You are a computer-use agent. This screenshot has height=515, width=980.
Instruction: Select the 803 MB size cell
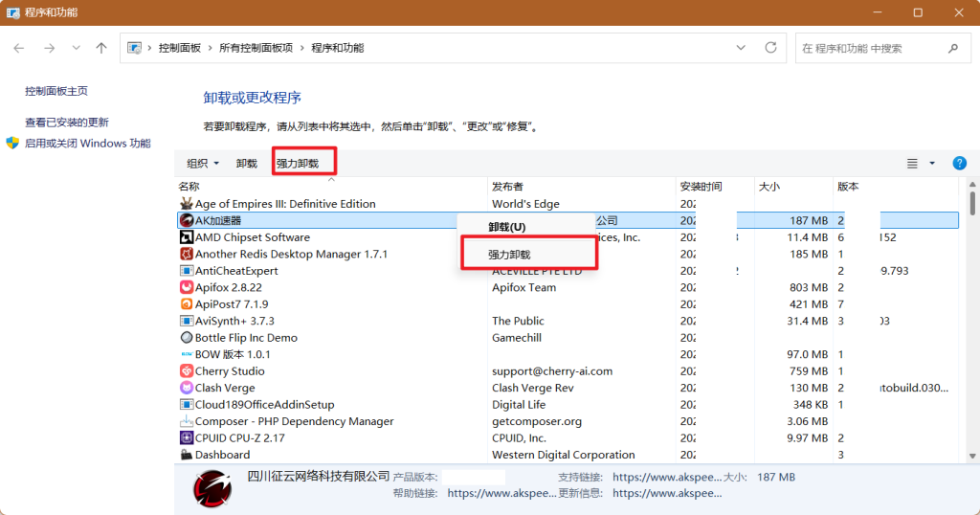808,287
